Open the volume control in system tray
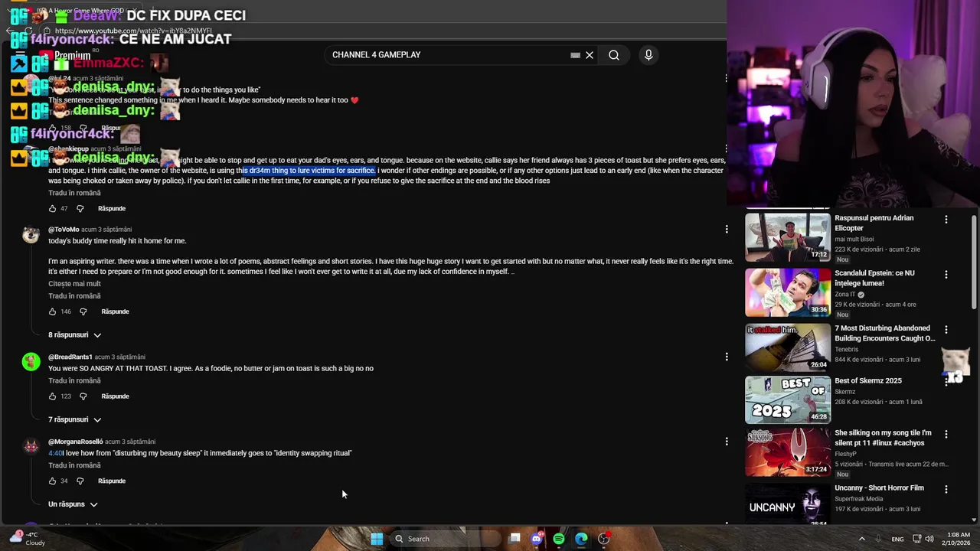Screen dimensions: 980x551 click(x=929, y=539)
